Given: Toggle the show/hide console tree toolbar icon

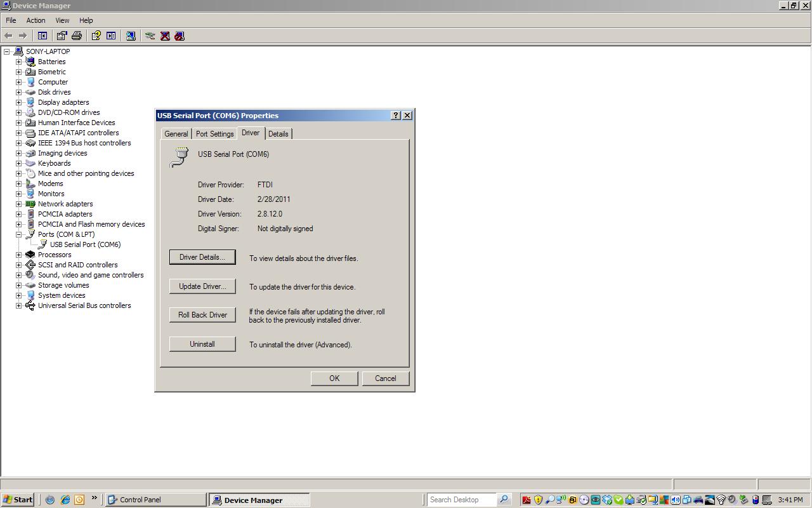Looking at the screenshot, I should pos(43,36).
